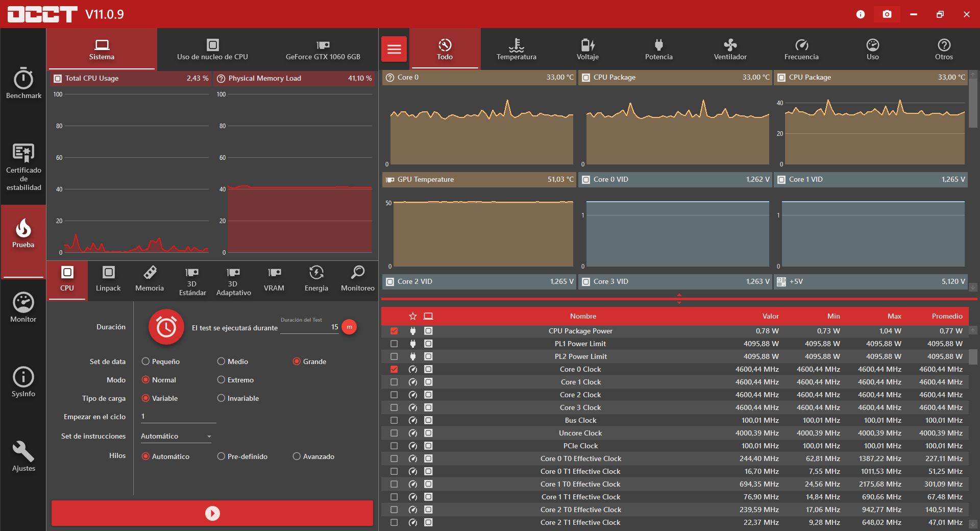Click the graphs panel vertical scrollbar thumb

(973, 103)
